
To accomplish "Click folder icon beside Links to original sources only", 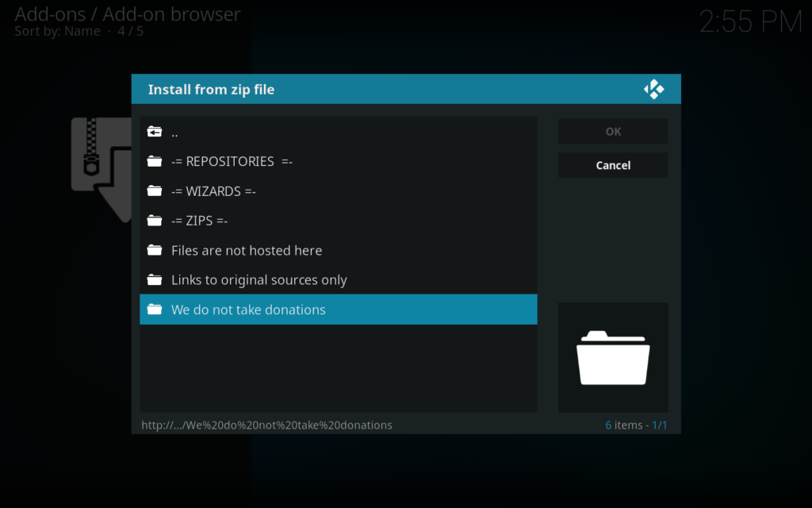I will click(155, 279).
